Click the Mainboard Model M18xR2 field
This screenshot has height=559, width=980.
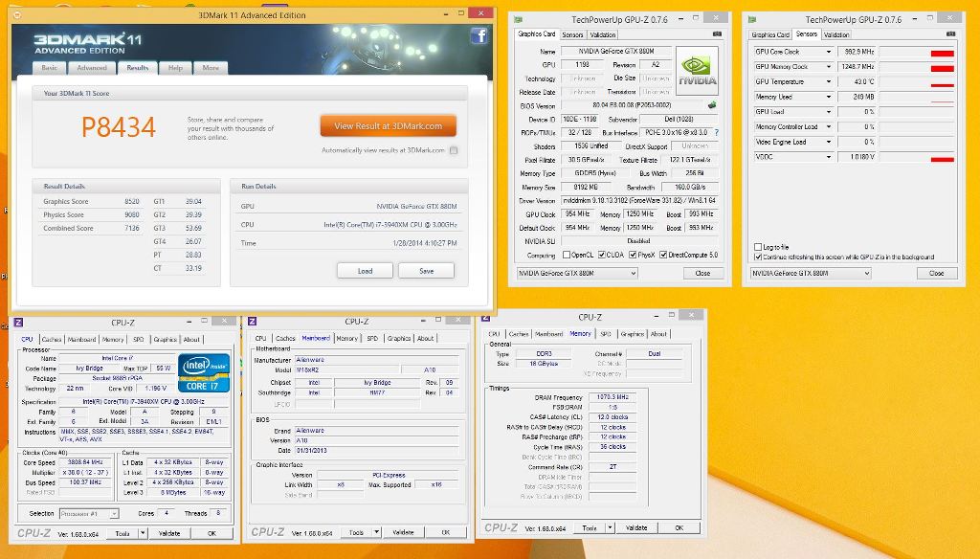click(x=345, y=370)
